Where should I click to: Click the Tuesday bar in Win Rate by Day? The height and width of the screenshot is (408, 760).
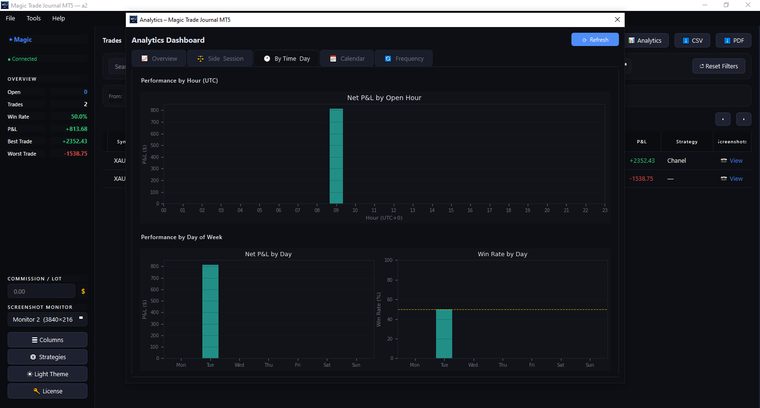click(x=444, y=334)
